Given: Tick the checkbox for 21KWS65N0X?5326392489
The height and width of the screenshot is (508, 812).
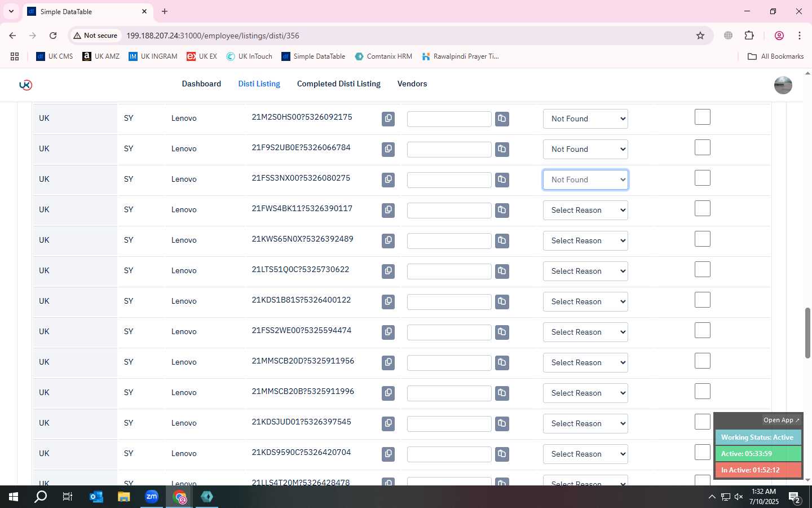Looking at the screenshot, I should click(702, 239).
